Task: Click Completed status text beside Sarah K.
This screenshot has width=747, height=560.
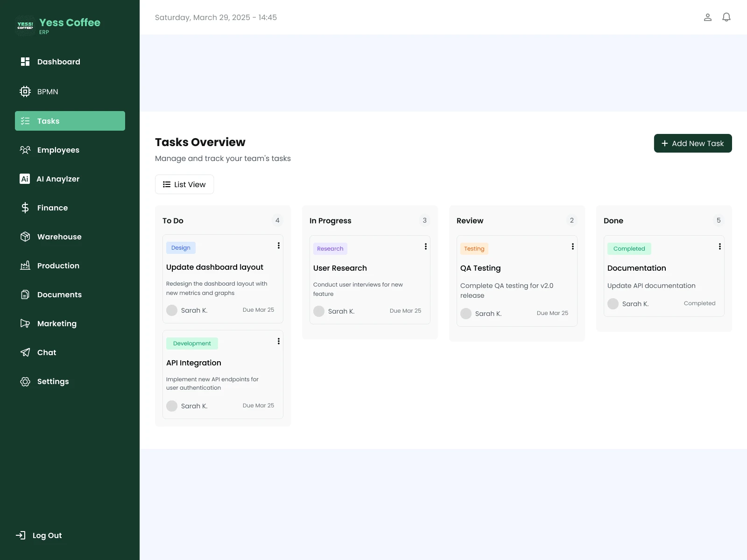Action: click(699, 303)
